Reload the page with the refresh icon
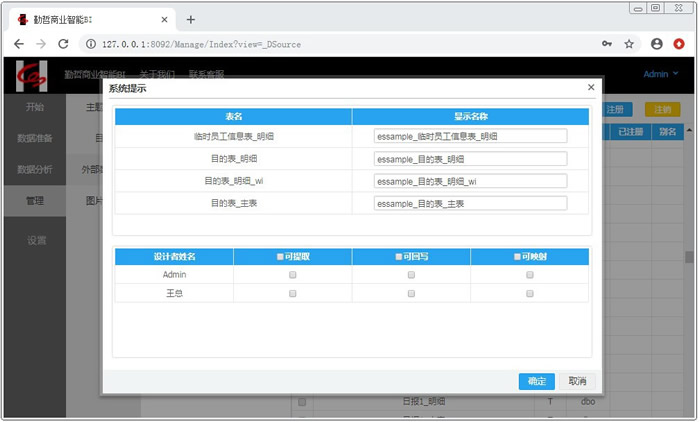 click(63, 44)
